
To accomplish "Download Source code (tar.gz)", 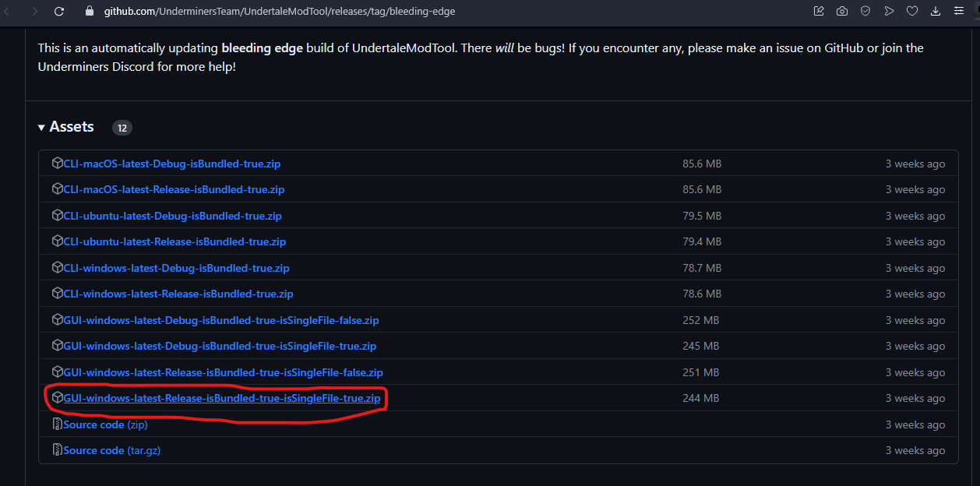I will pos(111,450).
